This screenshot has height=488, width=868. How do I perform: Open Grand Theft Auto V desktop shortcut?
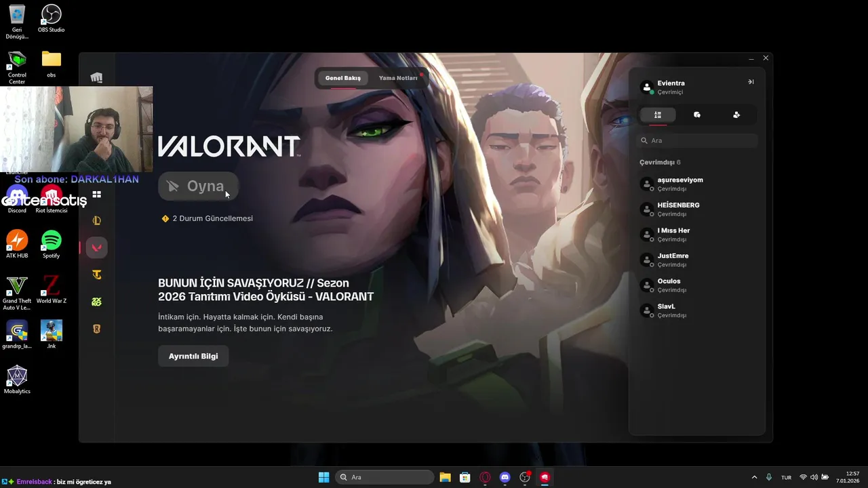(x=17, y=293)
